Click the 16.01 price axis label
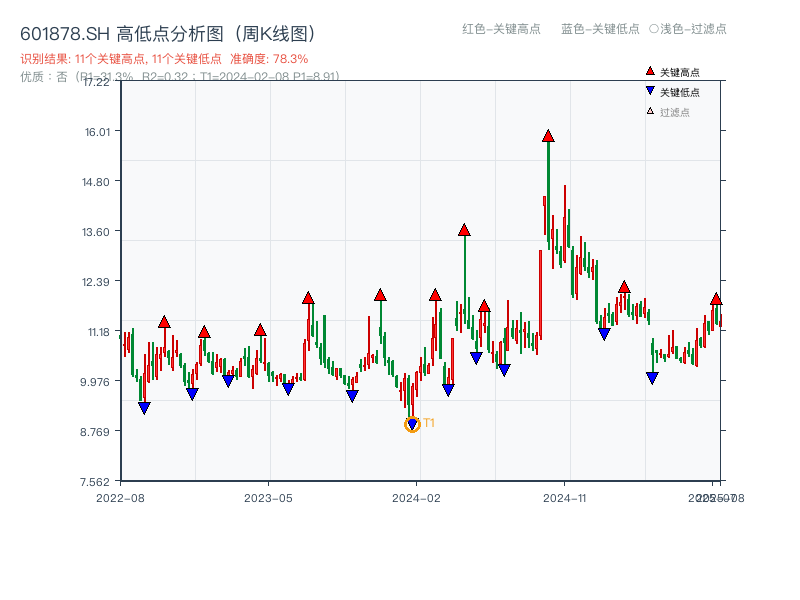The image size is (800, 600). click(97, 132)
